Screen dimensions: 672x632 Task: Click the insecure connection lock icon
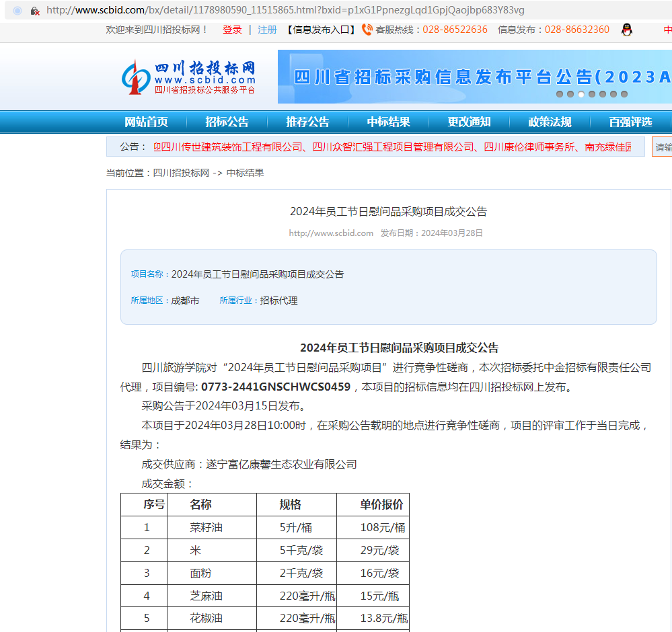click(x=35, y=11)
